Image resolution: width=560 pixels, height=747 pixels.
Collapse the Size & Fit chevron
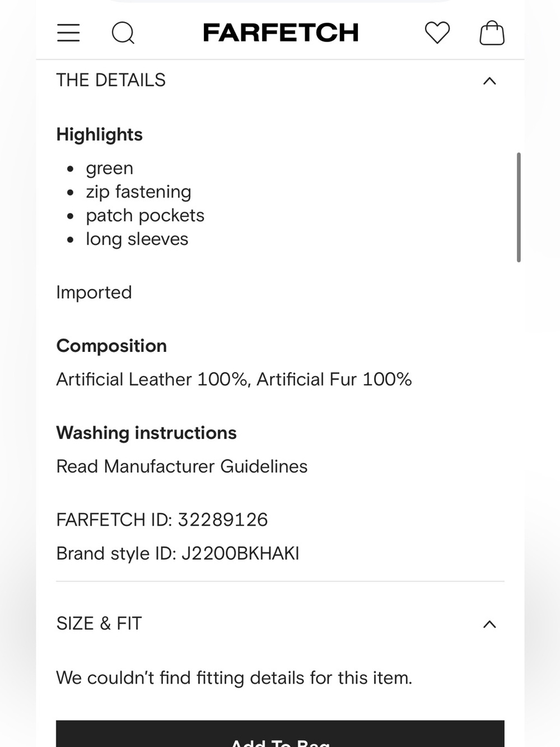pyautogui.click(x=489, y=624)
